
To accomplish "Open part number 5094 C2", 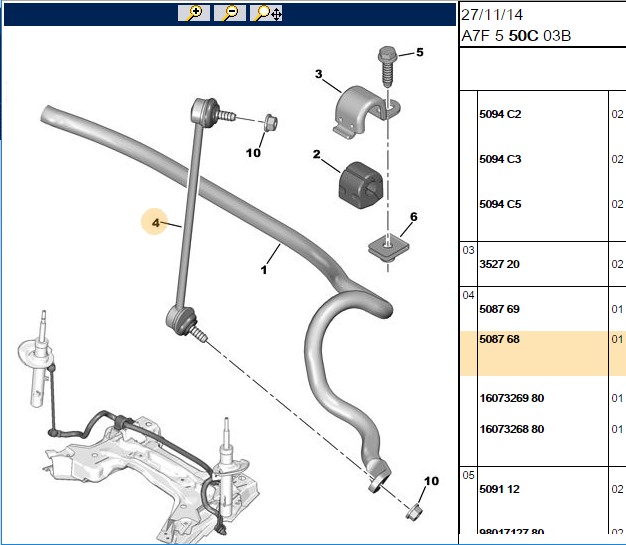I will (500, 114).
